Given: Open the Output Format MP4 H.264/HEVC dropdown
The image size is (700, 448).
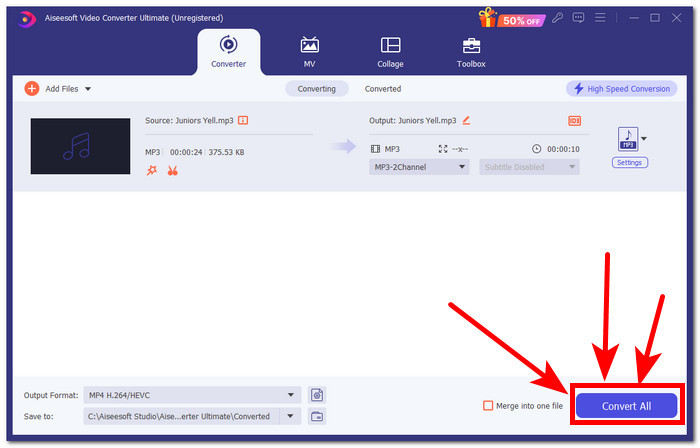Looking at the screenshot, I should pos(192,395).
